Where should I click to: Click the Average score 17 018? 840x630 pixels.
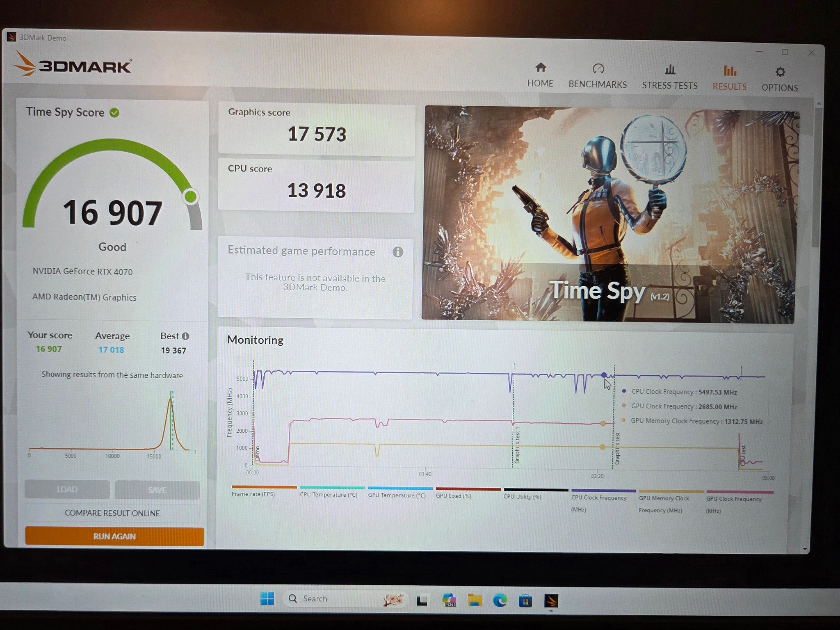coord(111,350)
